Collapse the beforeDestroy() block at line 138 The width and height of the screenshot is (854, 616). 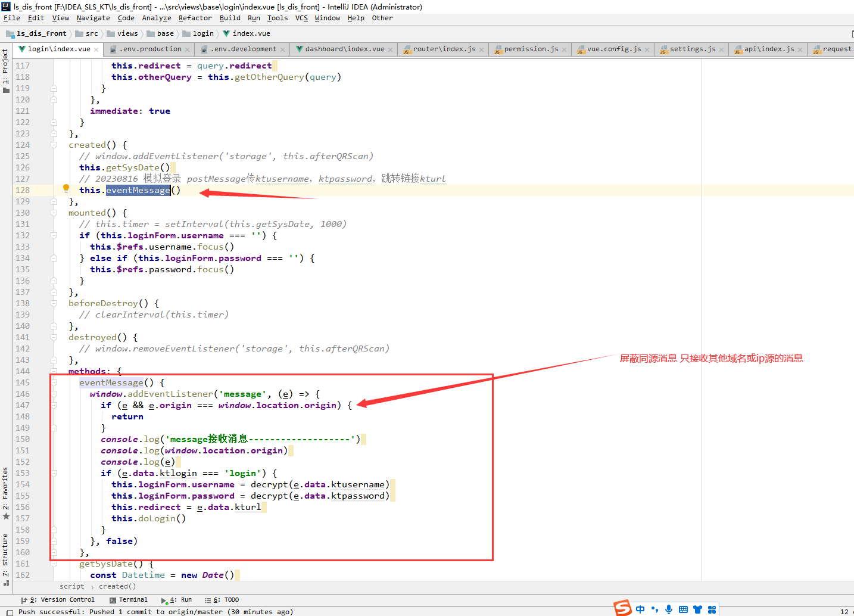54,303
